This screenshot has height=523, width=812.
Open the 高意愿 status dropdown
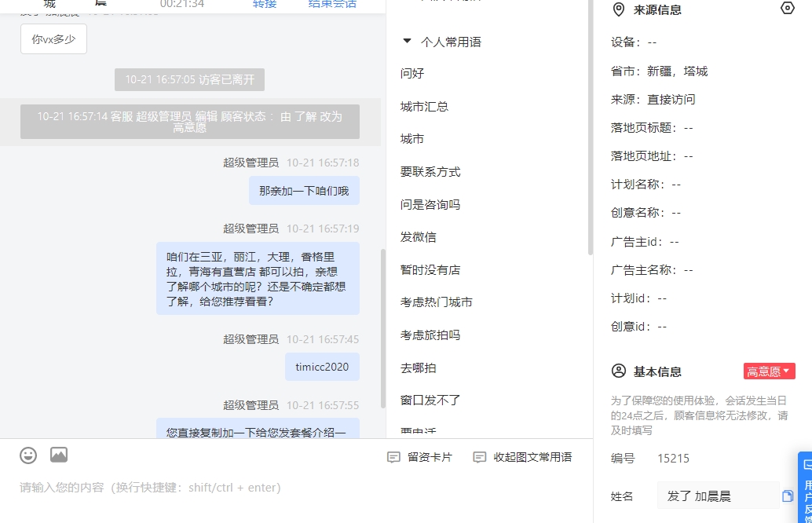[769, 371]
